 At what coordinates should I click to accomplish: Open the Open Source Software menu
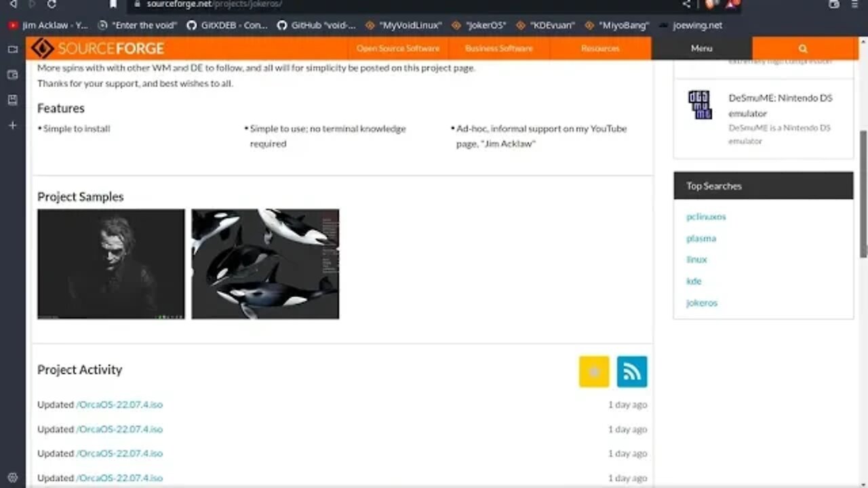[x=398, y=48]
